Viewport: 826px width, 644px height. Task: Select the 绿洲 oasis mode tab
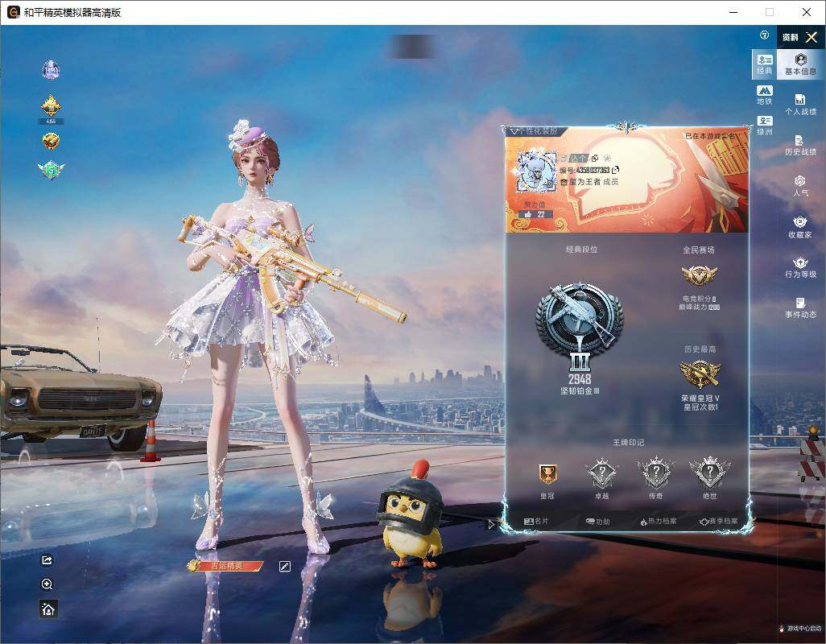764,126
